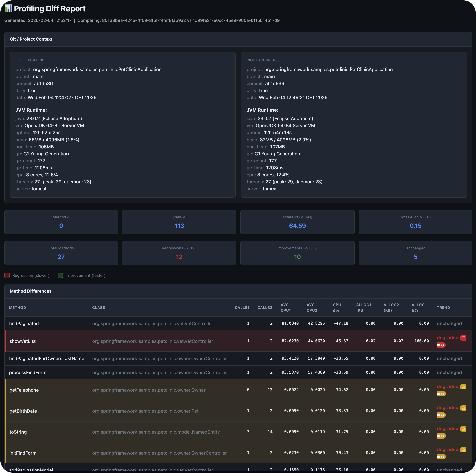Click the bar chart icon beside Profiling Diff Report

coord(8,8)
